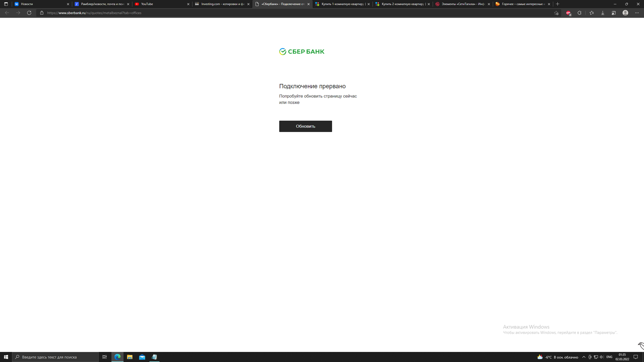Open the Windows Start menu
644x362 pixels.
coord(6,357)
